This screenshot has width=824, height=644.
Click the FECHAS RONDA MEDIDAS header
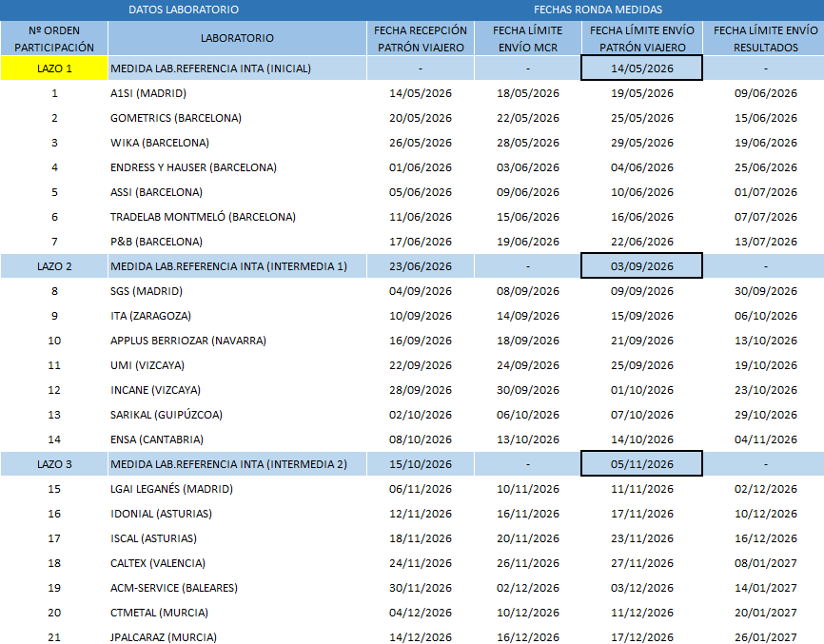pos(598,10)
